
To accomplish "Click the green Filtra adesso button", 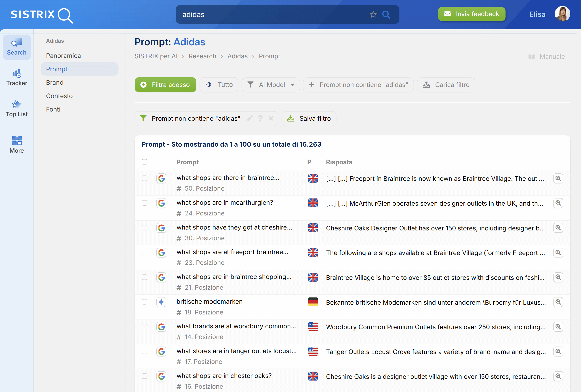I will tap(165, 85).
